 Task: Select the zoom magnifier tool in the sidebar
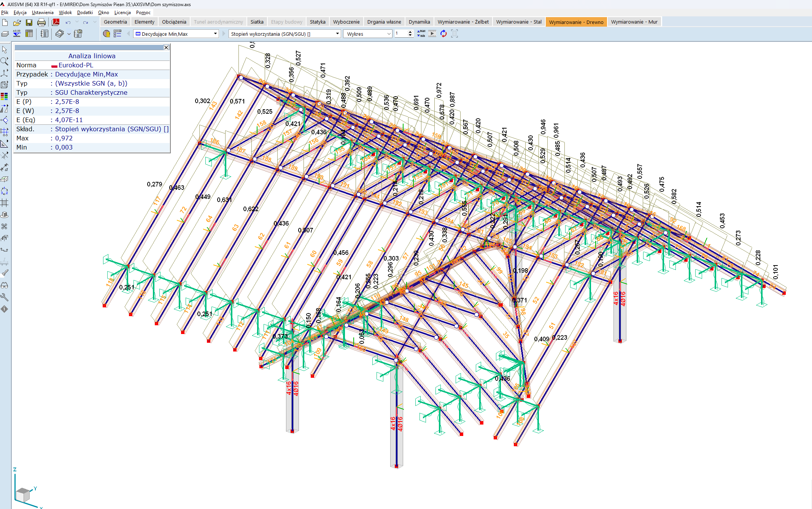click(x=5, y=61)
